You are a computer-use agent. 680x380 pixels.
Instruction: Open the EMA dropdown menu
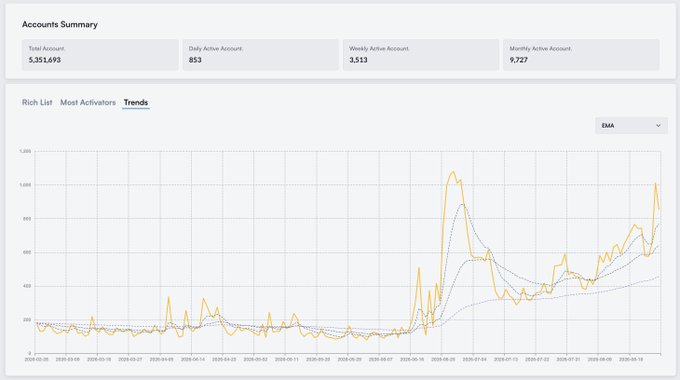click(631, 126)
